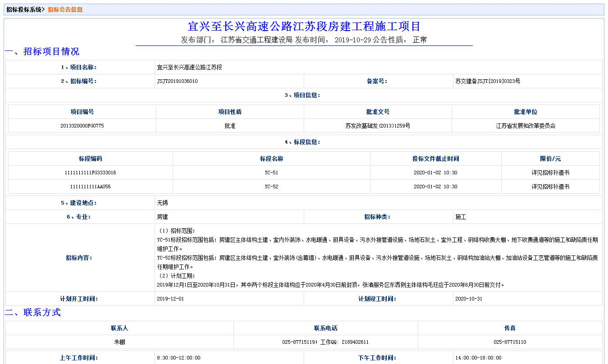
Task: Click the filing number 苏交建备JSJT[2019]0323号
Action: [488, 82]
